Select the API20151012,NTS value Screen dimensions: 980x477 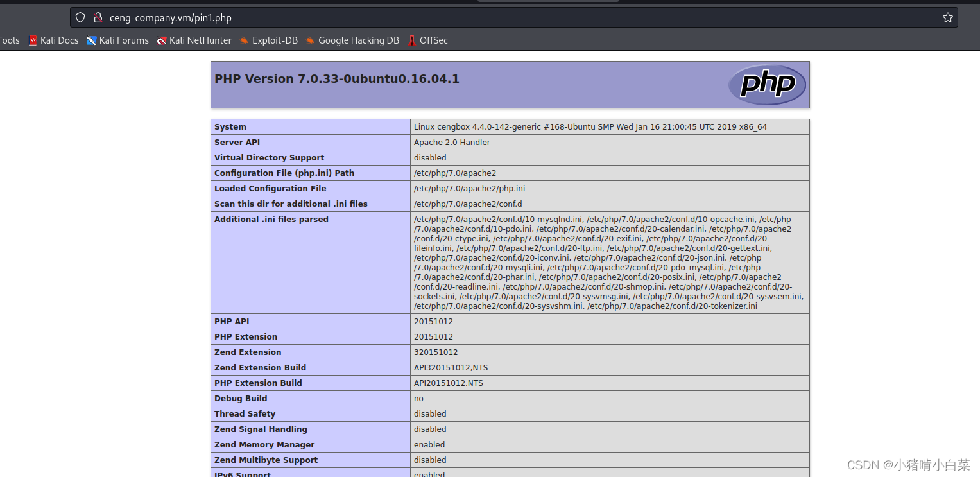click(x=449, y=383)
